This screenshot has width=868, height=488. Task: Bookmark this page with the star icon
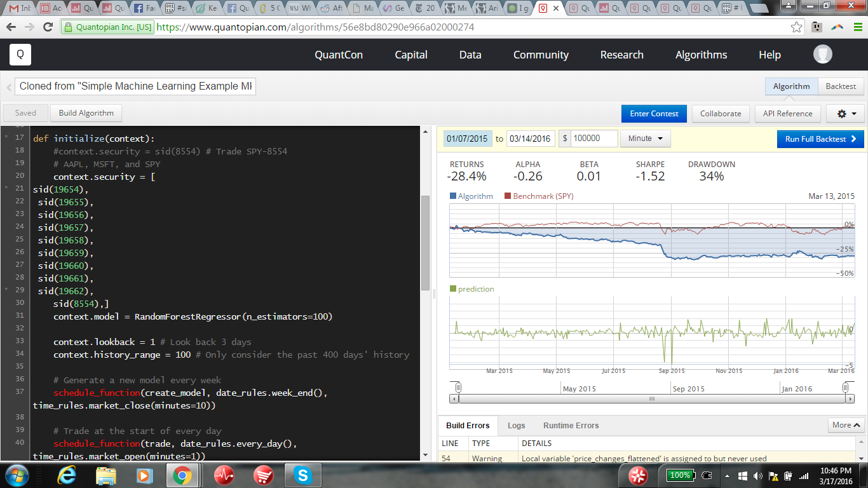coord(796,27)
